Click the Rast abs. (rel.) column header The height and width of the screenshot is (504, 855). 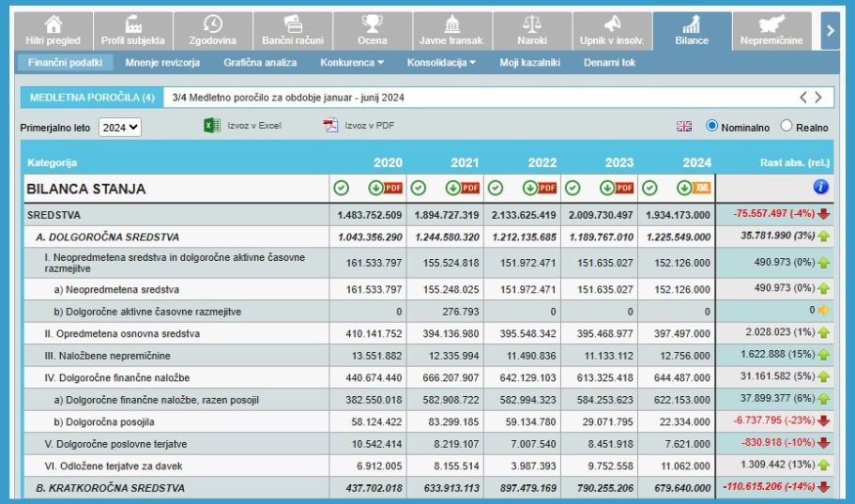coord(795,162)
